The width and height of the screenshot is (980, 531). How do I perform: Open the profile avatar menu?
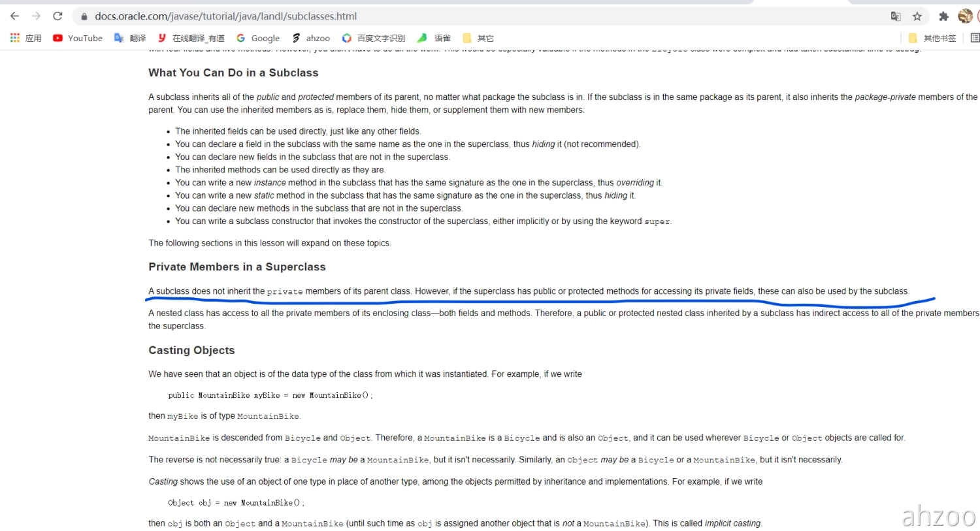tap(965, 16)
